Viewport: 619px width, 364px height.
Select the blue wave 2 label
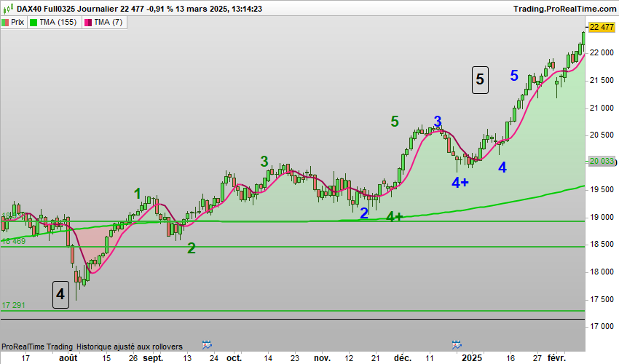364,213
